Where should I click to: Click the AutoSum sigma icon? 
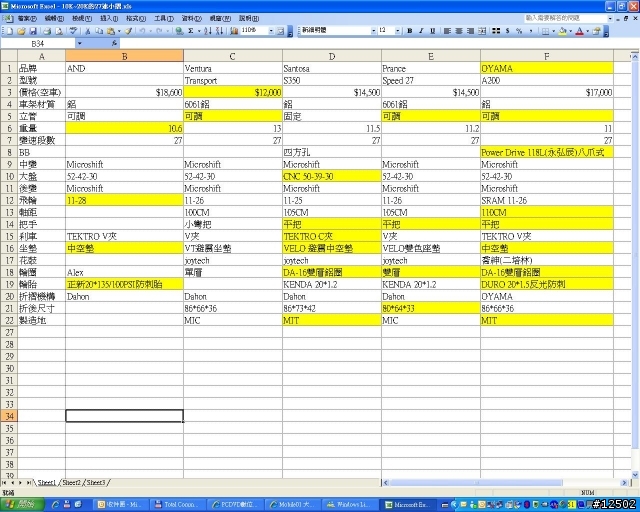191,31
